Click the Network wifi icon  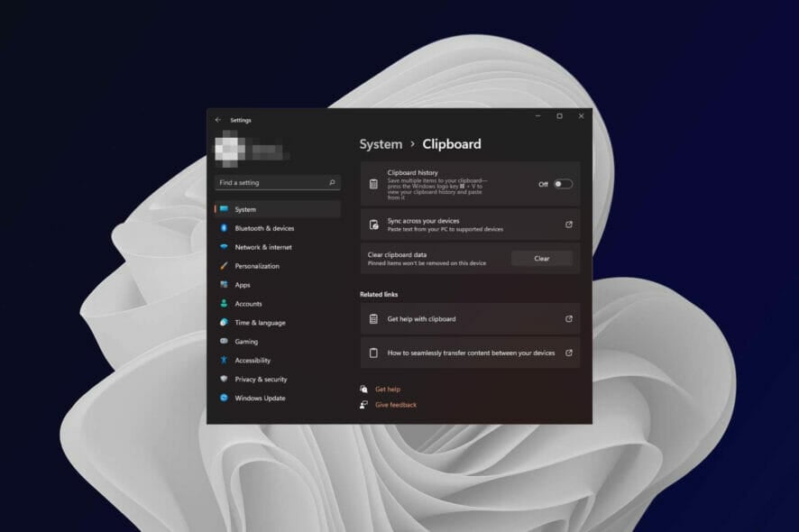click(x=224, y=247)
